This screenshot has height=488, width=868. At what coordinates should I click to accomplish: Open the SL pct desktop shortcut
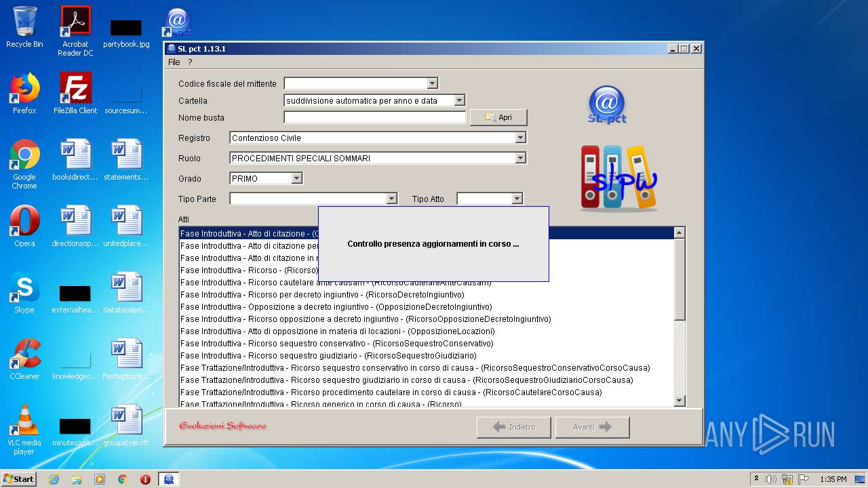pos(177,23)
